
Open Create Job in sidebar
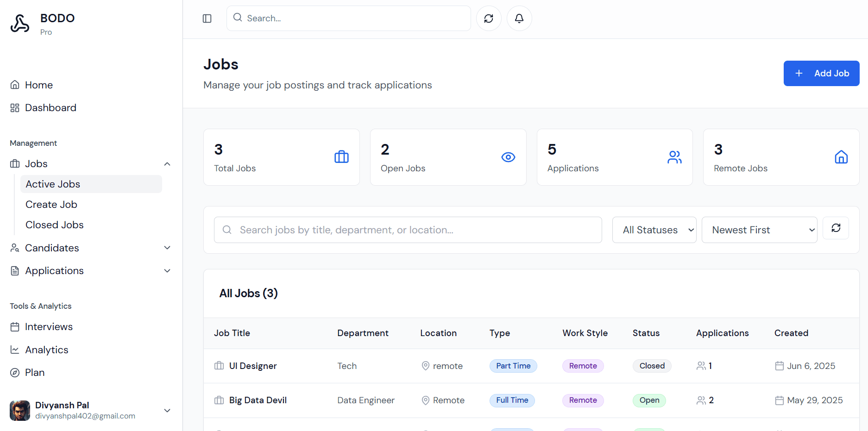pyautogui.click(x=51, y=205)
